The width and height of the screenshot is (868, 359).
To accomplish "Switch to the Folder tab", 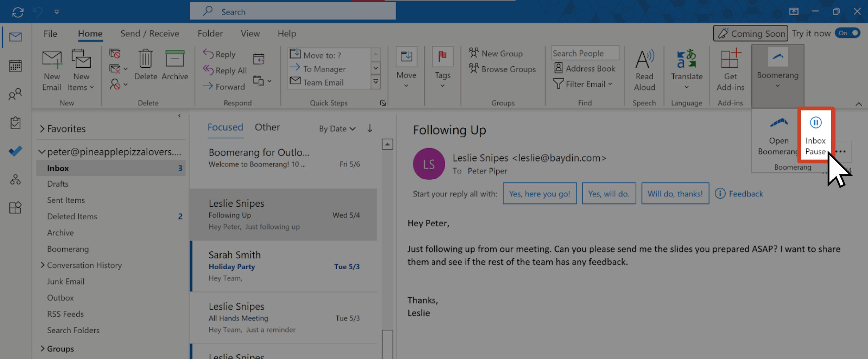I will [210, 33].
